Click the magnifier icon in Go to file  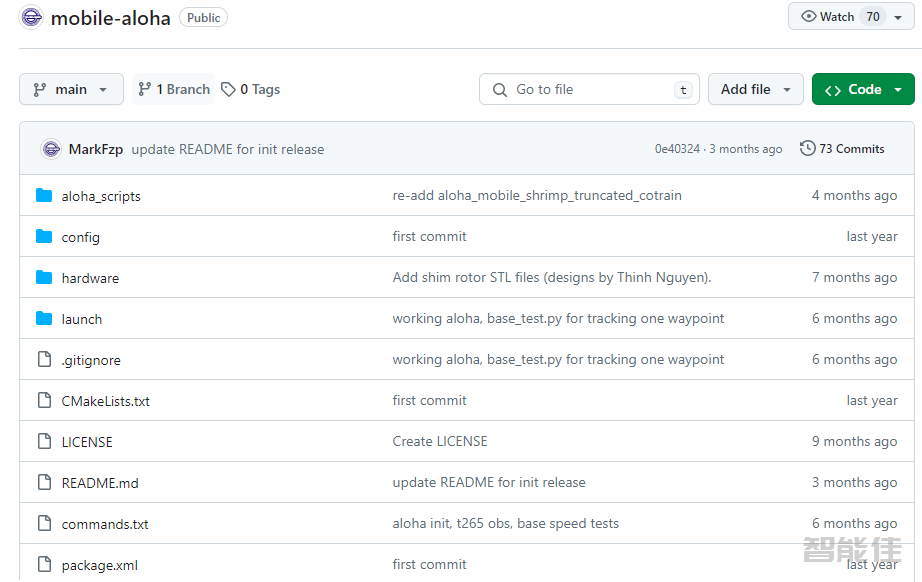click(x=500, y=90)
